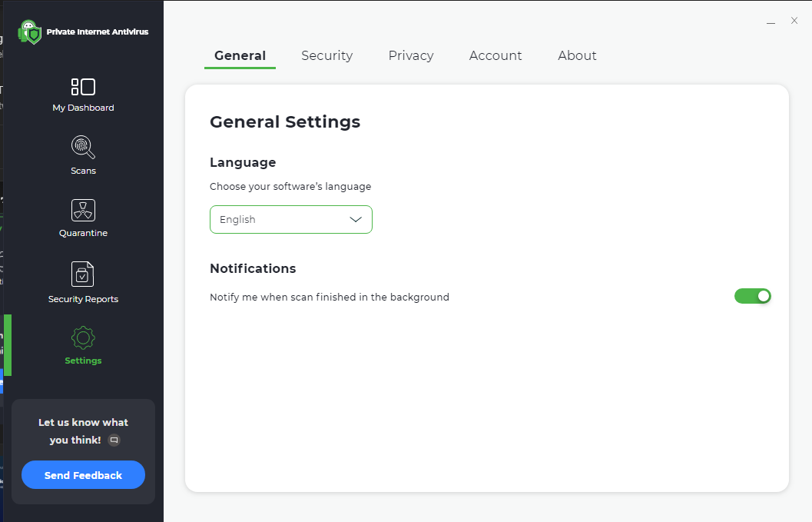Open the Scans fingerprint icon
812x522 pixels.
(83, 146)
